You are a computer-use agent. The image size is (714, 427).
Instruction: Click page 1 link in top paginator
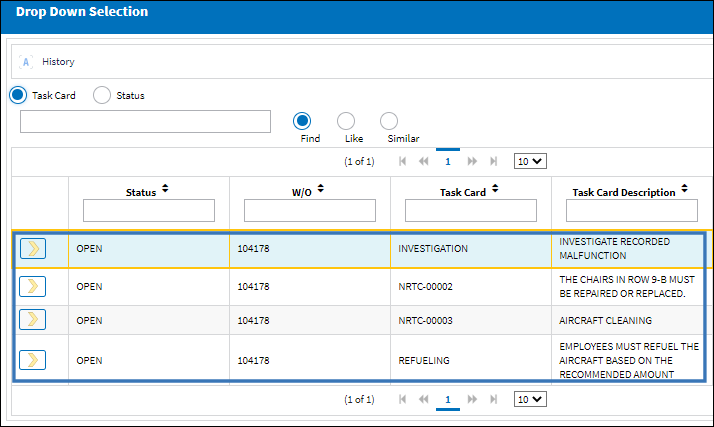[x=448, y=162]
